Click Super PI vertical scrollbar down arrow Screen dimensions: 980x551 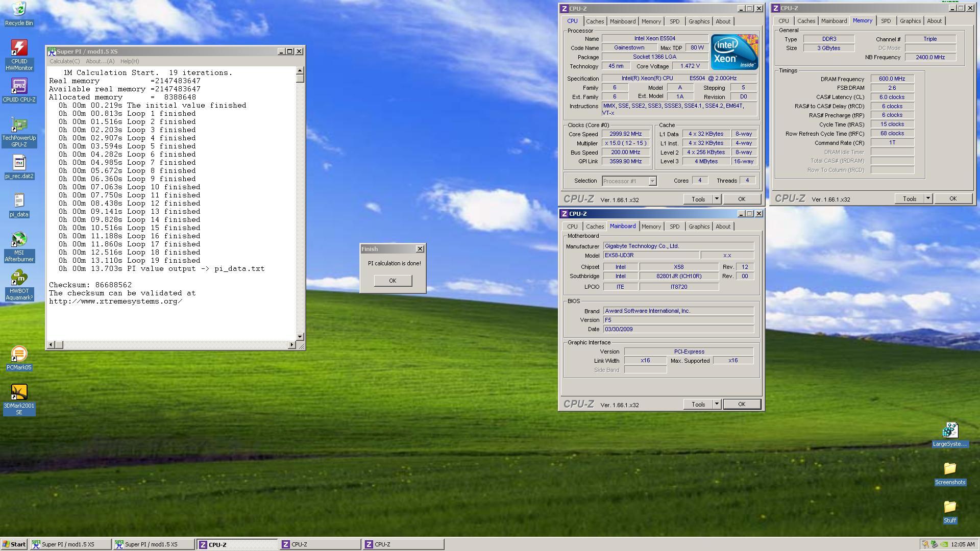pos(300,337)
